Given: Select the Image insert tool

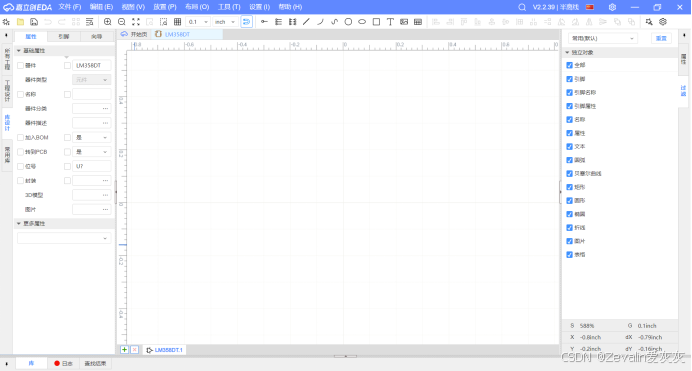Looking at the screenshot, I should tap(404, 22).
